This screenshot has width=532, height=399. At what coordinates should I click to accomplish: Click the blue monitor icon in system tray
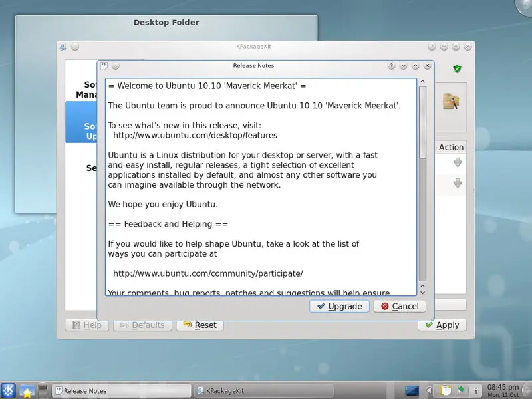[412, 391]
